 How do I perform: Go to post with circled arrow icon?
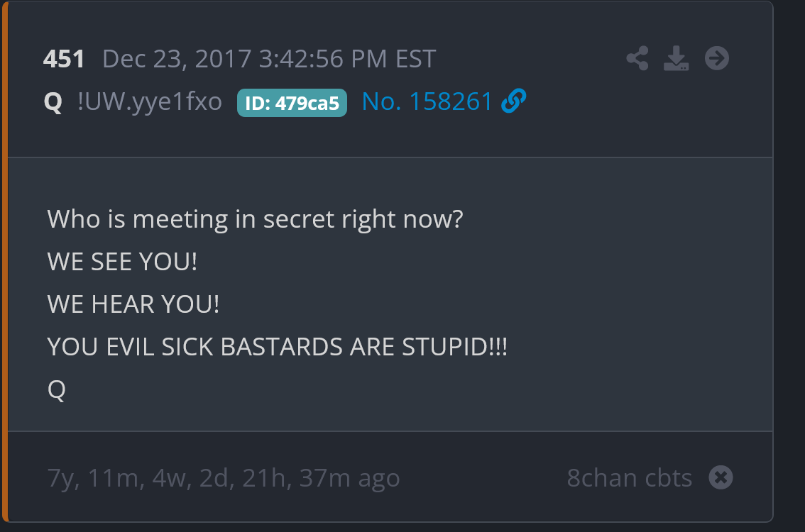(x=717, y=58)
